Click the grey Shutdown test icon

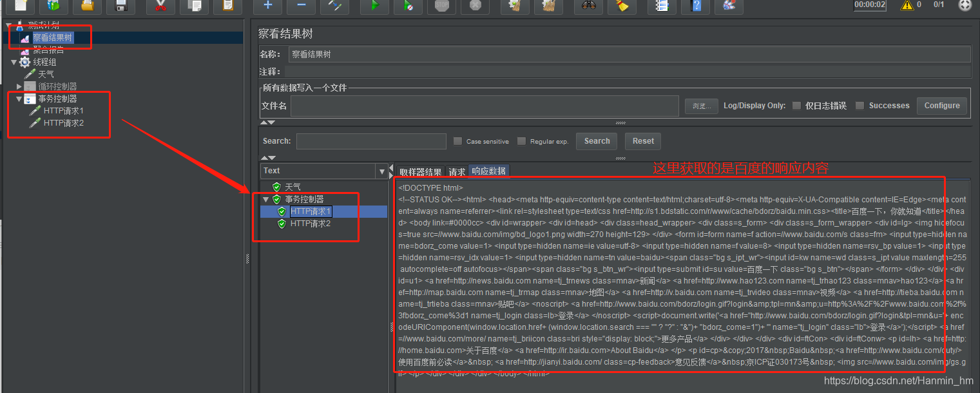click(x=475, y=5)
